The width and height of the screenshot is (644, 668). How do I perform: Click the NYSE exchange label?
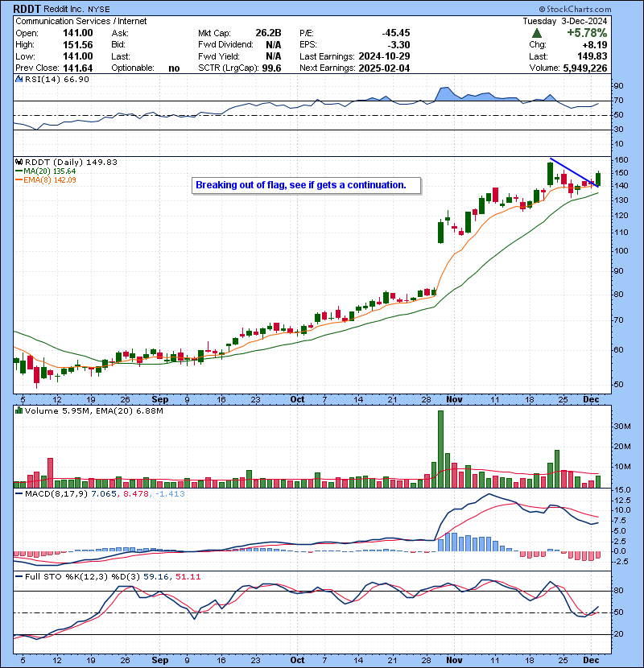(x=99, y=10)
